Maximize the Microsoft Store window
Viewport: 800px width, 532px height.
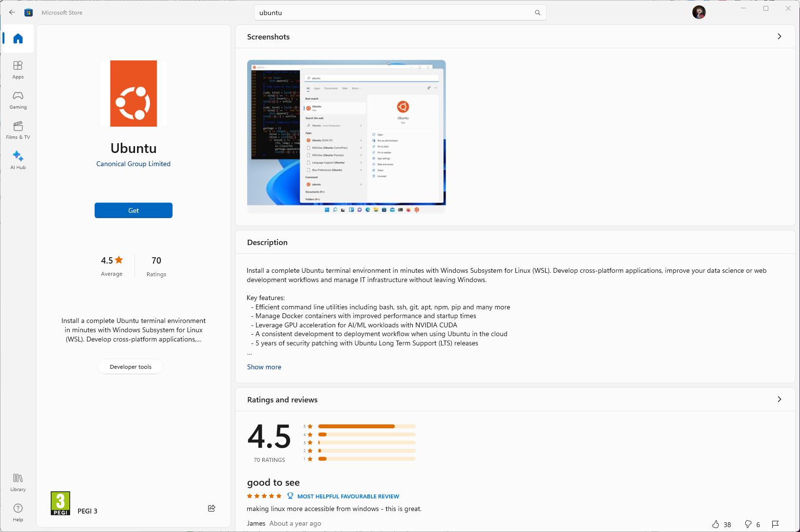coord(766,8)
